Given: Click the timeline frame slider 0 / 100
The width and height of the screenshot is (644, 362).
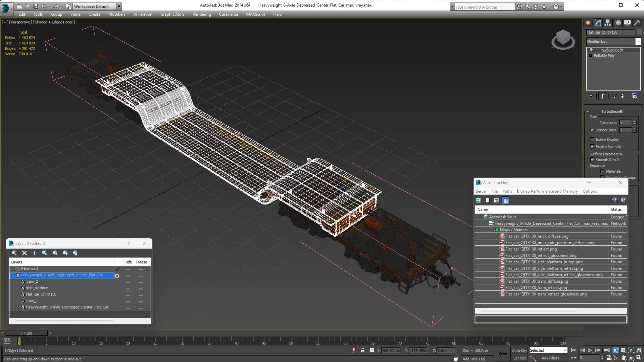Looking at the screenshot, I should pyautogui.click(x=26, y=333).
